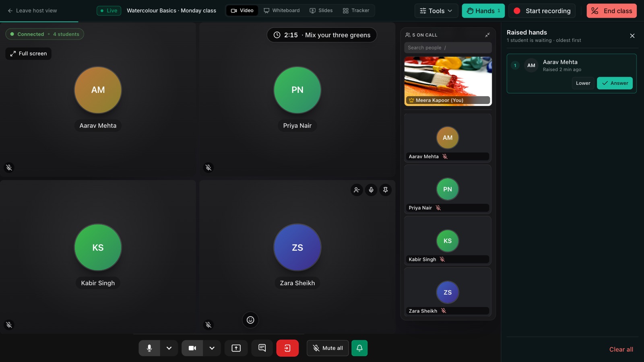Click the share screen icon
Image resolution: width=644 pixels, height=362 pixels.
point(236,348)
